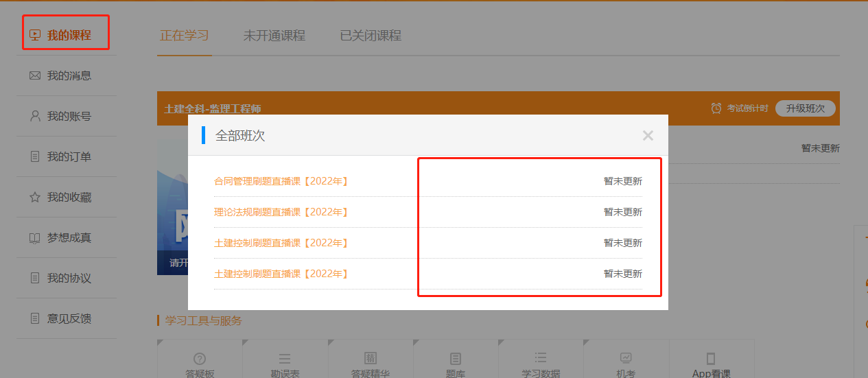Open 意见反馈 in the sidebar
868x378 pixels.
[x=69, y=319]
